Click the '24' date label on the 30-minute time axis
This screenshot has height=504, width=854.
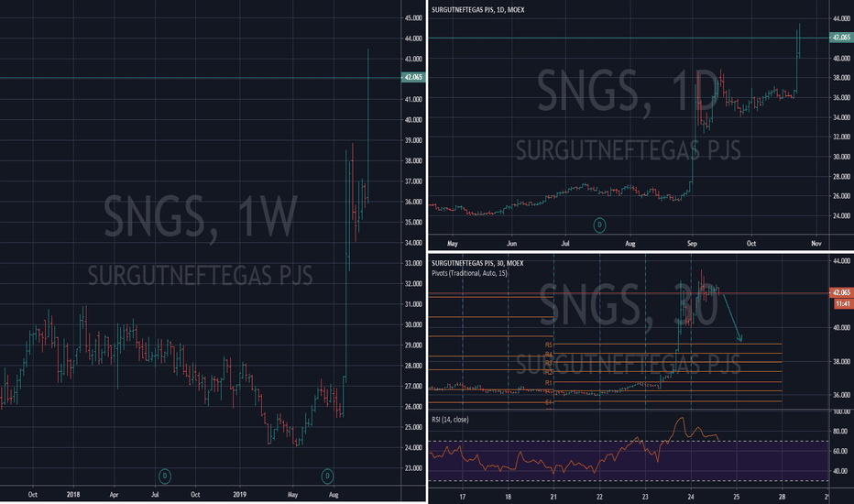[x=691, y=497]
